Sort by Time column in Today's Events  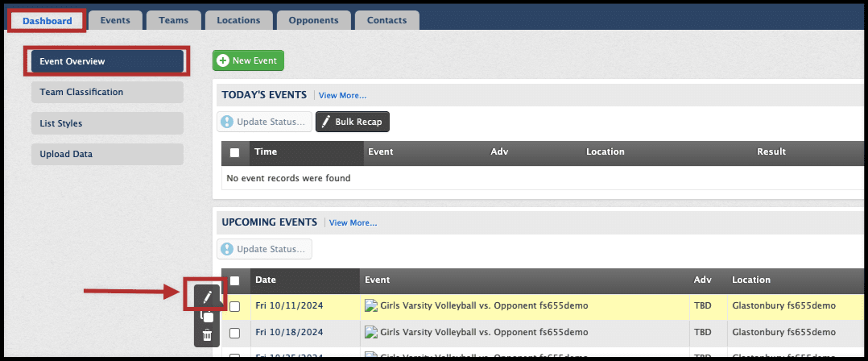click(307, 153)
